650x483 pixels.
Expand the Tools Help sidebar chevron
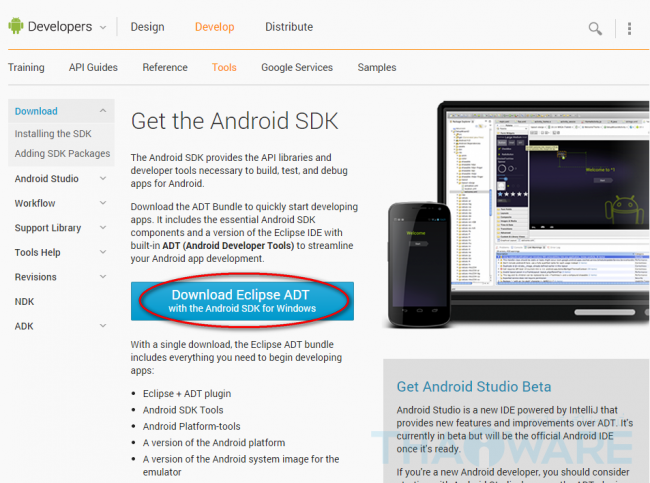103,252
